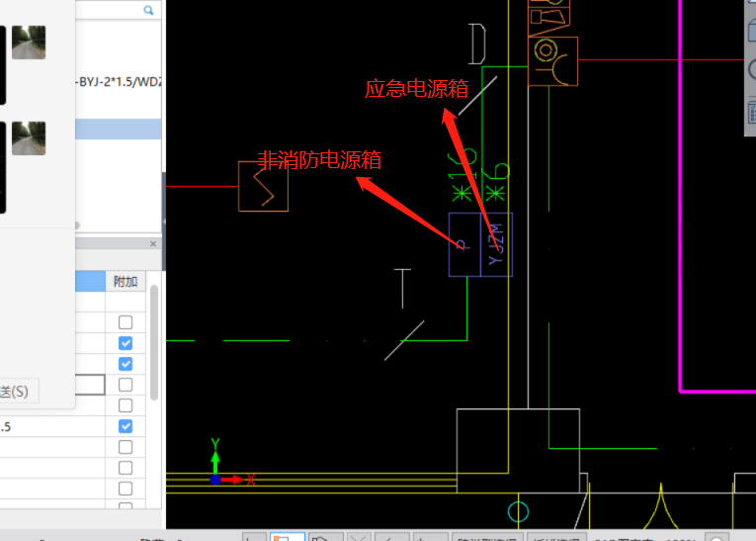
Task: Tick the checkbox in the outlined input-field row
Action: (126, 385)
